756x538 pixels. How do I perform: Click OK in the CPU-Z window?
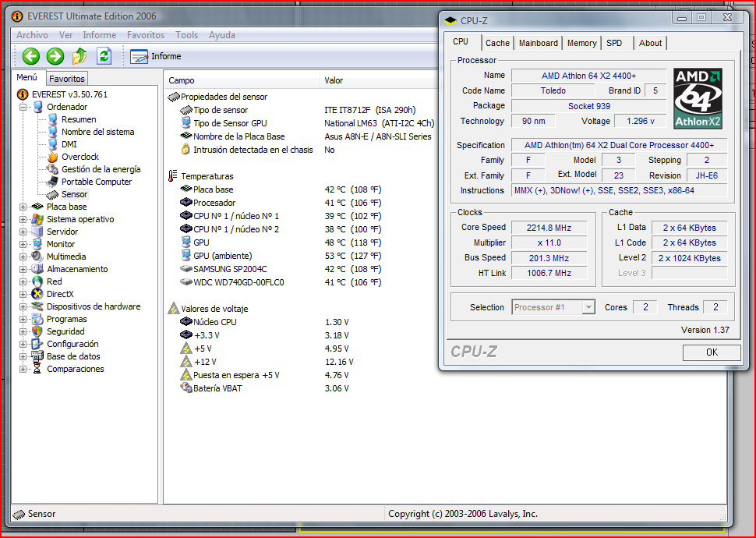[712, 352]
